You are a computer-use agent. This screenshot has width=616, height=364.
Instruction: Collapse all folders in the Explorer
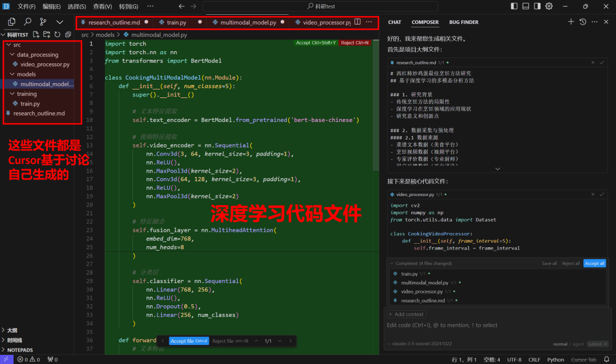pos(69,34)
